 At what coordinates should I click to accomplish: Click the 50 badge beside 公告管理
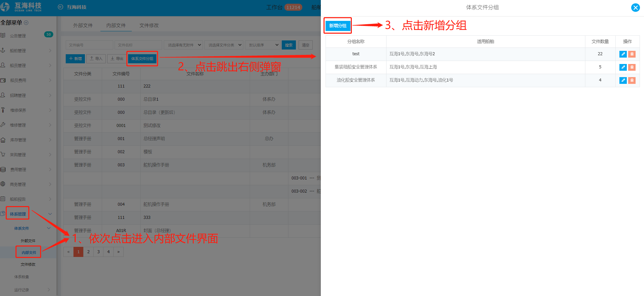49,34
